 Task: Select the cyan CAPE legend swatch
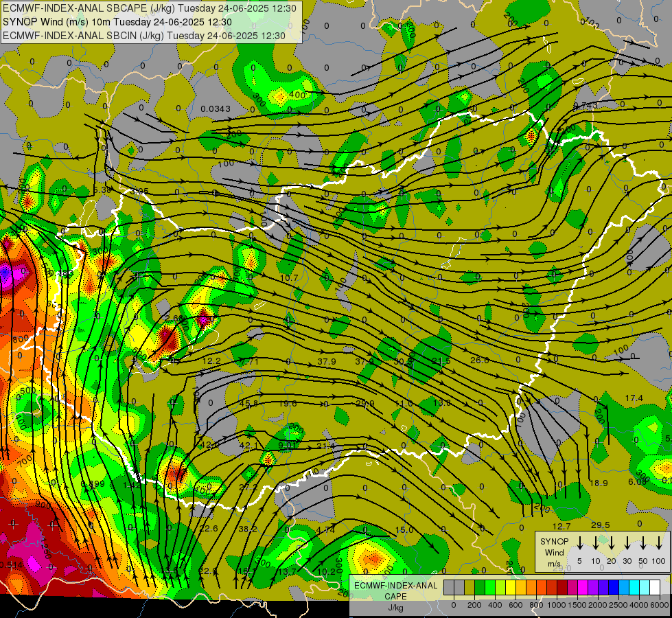coord(634,587)
